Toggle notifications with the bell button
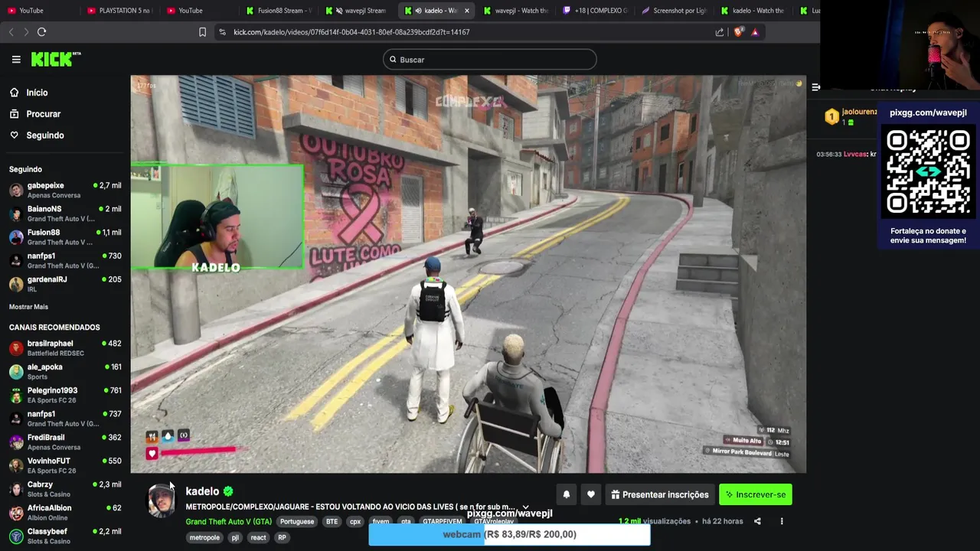980x551 pixels. click(567, 494)
